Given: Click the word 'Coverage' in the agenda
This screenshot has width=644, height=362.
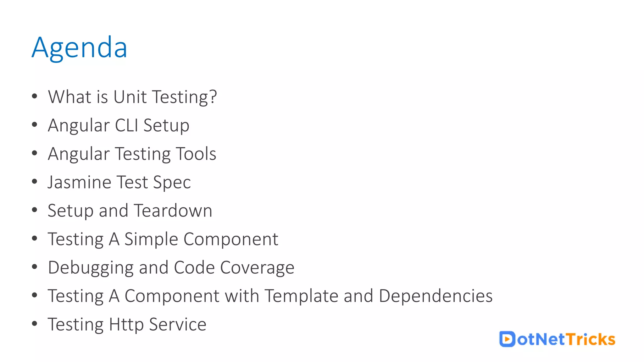Looking at the screenshot, I should (x=257, y=268).
